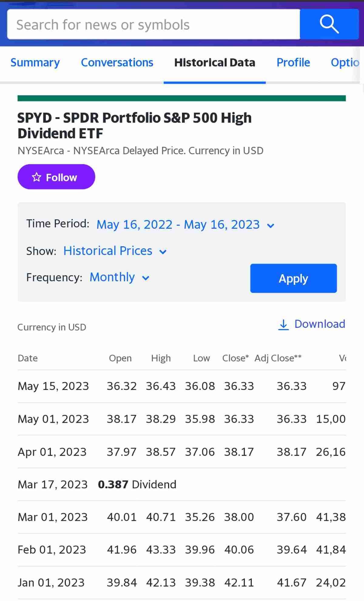Click the magnifying glass search button
The height and width of the screenshot is (601, 364).
coord(329,24)
